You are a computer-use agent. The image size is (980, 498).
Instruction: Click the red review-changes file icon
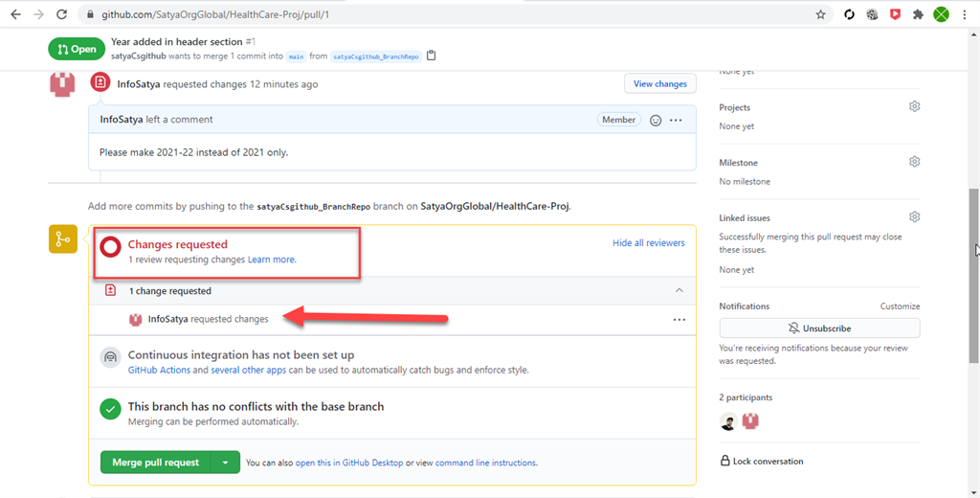[100, 82]
